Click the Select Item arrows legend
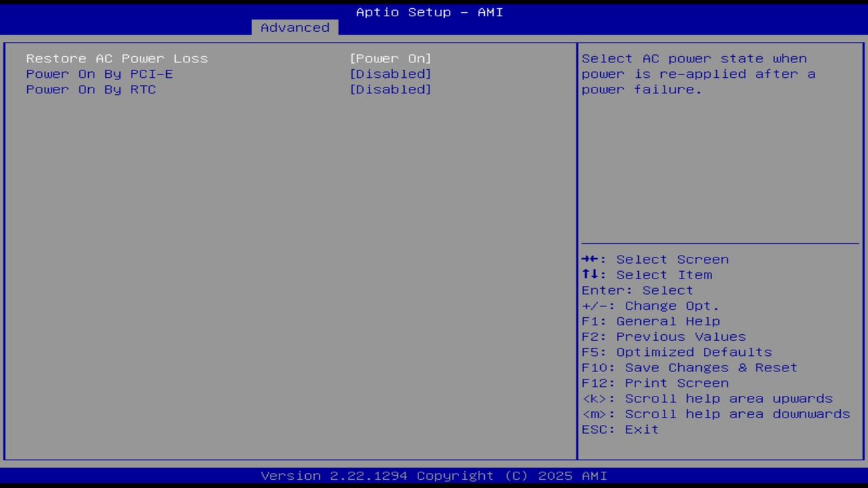 pos(646,274)
